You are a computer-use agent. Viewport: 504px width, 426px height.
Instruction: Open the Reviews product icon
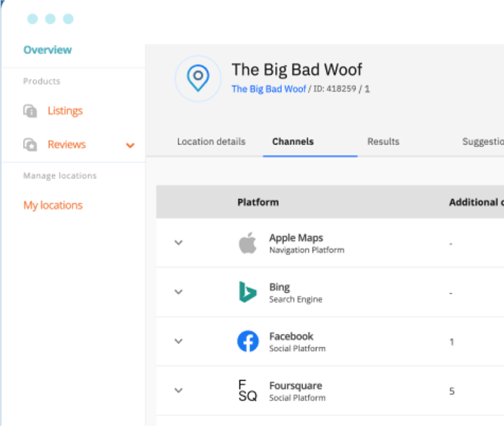[30, 145]
